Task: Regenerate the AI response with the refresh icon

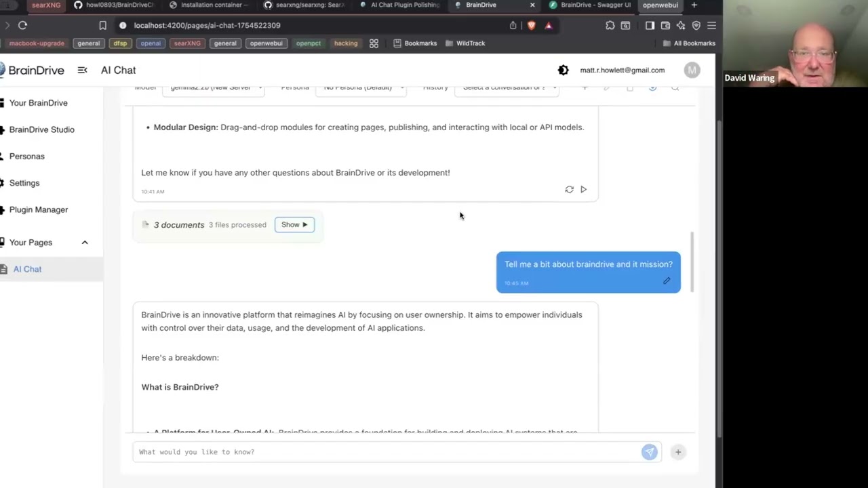Action: (x=569, y=190)
